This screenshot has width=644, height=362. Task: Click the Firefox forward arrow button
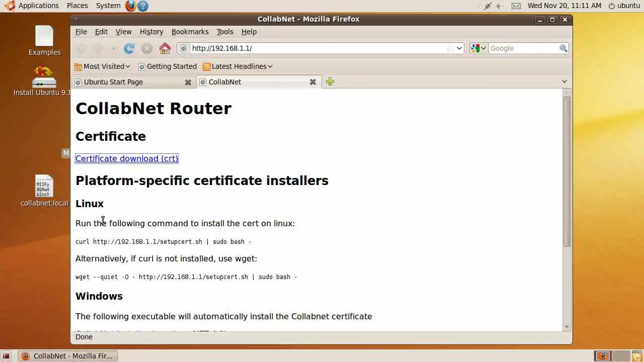coord(98,48)
